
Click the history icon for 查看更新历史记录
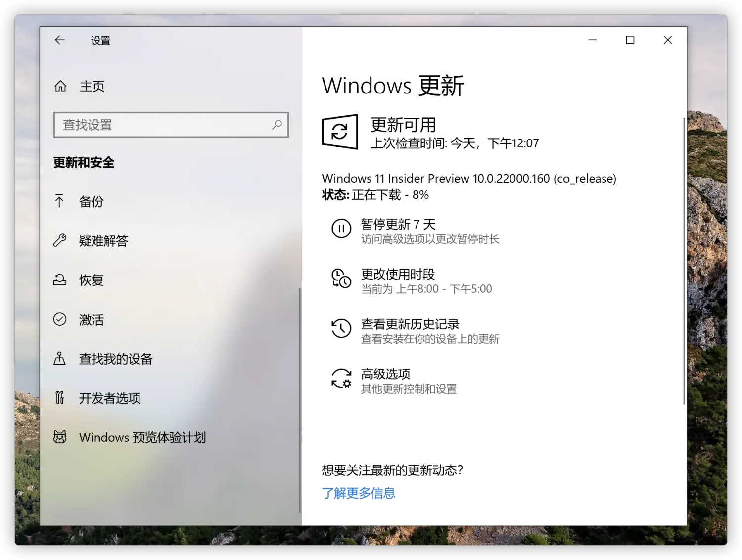tap(341, 328)
